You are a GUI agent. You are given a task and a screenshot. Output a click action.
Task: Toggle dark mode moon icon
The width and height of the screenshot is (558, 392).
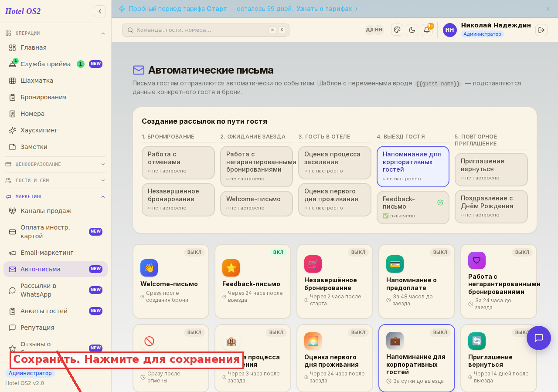tap(412, 30)
